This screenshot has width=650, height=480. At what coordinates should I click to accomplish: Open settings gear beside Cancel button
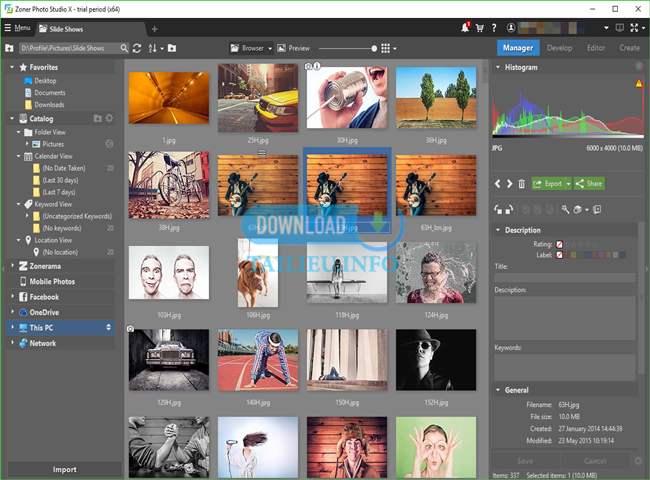coord(638,461)
